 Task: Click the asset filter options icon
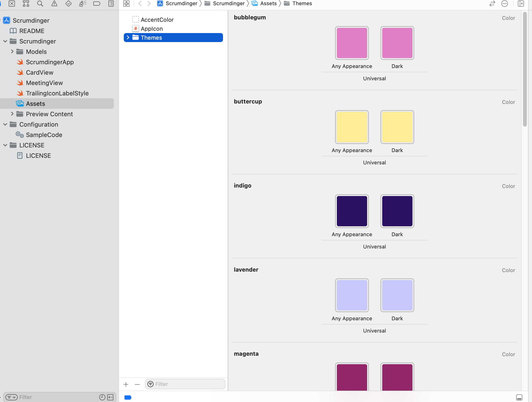coord(150,384)
